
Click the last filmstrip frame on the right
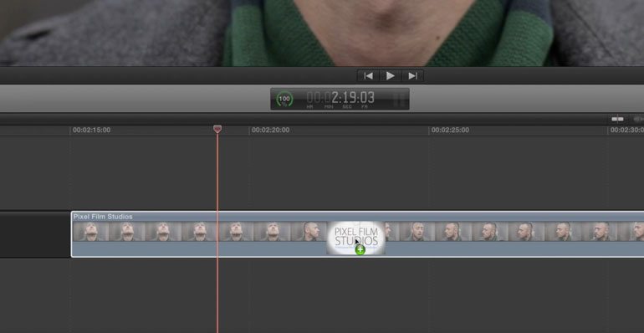(631, 232)
